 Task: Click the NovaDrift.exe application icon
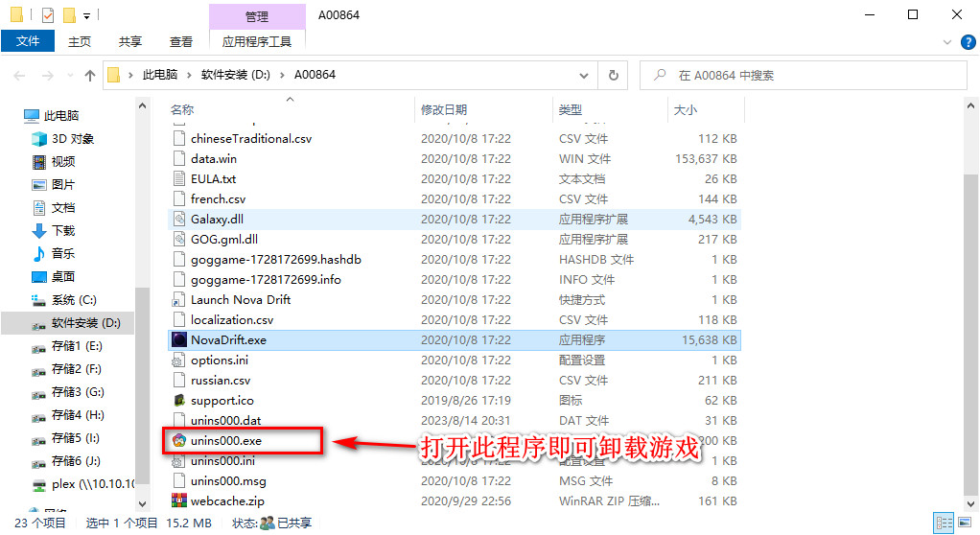click(x=179, y=339)
